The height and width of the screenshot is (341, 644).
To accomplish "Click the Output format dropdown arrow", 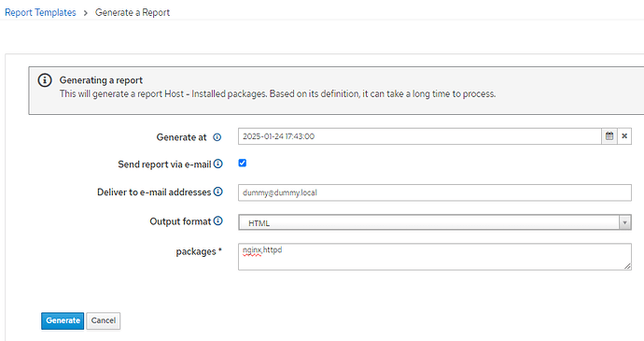I will pyautogui.click(x=624, y=222).
